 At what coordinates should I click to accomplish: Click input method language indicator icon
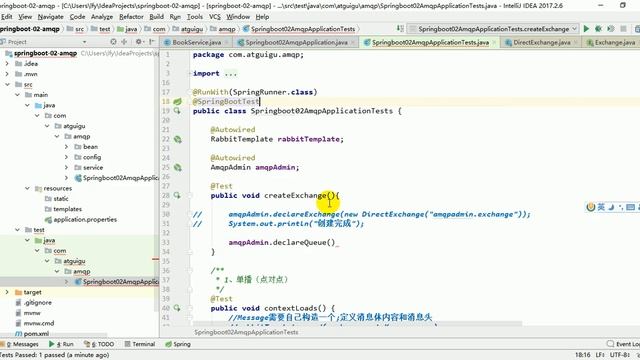pyautogui.click(x=601, y=207)
